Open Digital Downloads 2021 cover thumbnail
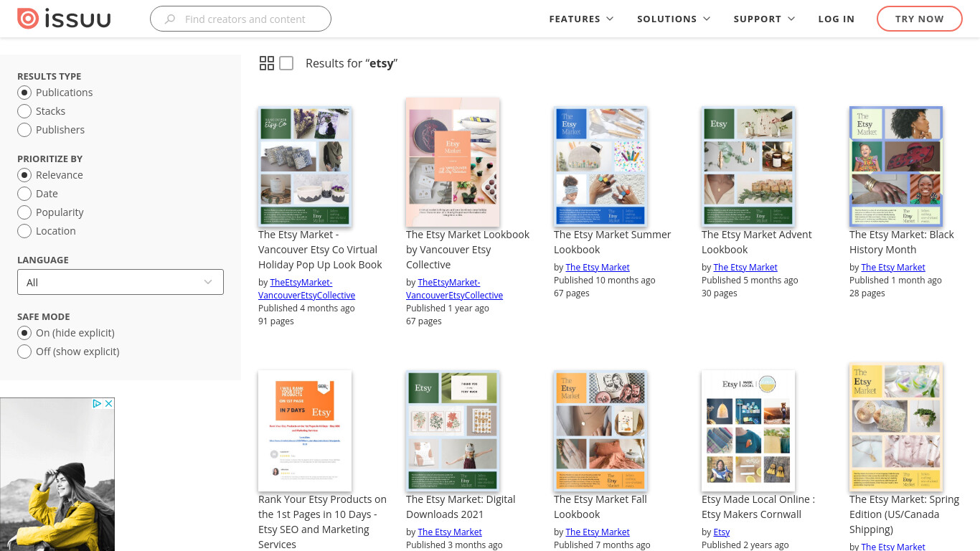The height and width of the screenshot is (551, 980). (x=453, y=430)
